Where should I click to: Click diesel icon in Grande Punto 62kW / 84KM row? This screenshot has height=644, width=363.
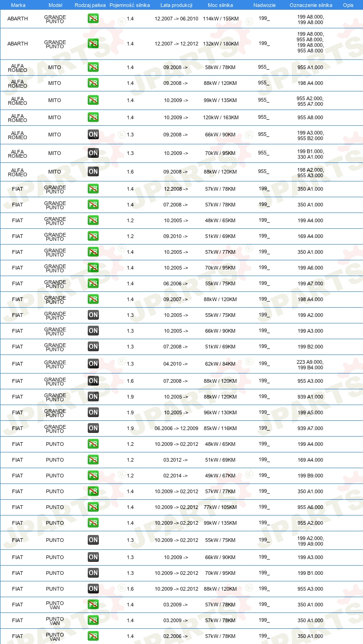(93, 364)
